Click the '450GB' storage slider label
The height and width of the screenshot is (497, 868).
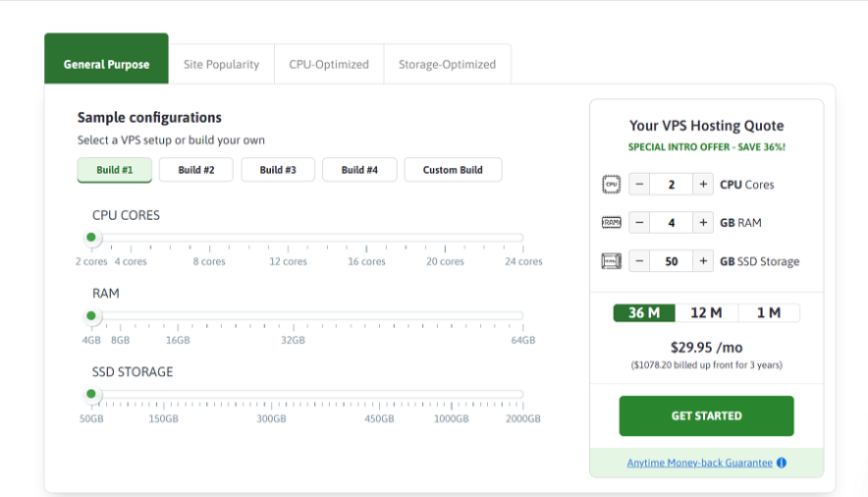379,418
